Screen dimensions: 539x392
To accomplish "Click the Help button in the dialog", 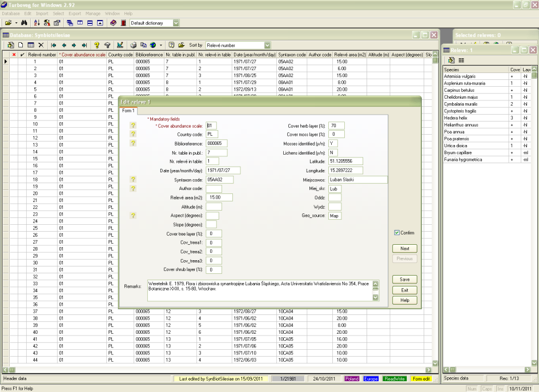I will pos(405,300).
